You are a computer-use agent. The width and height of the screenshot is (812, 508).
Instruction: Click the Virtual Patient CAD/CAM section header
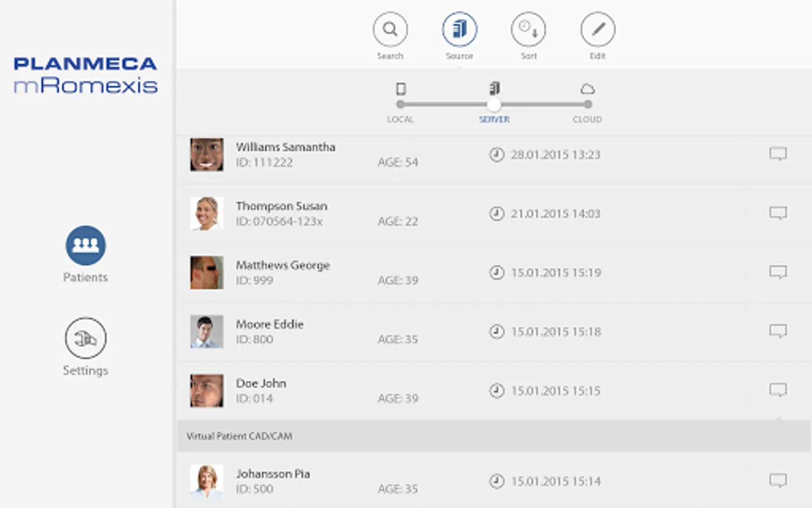(x=494, y=436)
